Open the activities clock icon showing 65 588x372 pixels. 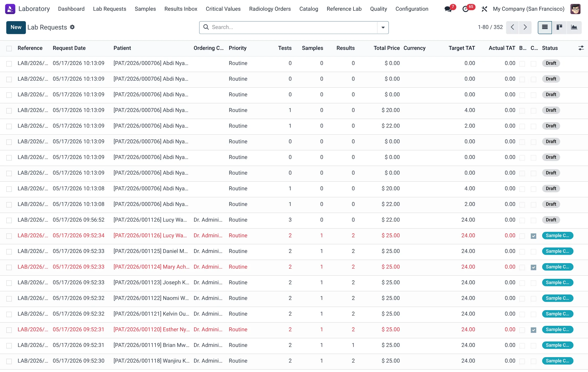click(x=466, y=9)
